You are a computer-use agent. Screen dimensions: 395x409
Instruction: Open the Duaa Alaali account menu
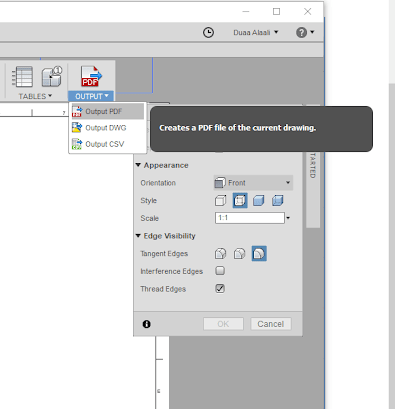click(255, 32)
